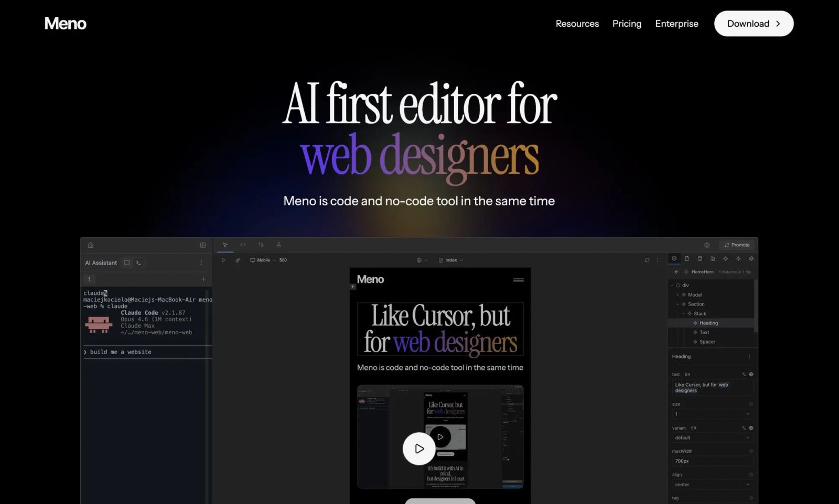839x504 pixels.
Task: Open the AI Assistant chat icon
Action: (x=127, y=263)
